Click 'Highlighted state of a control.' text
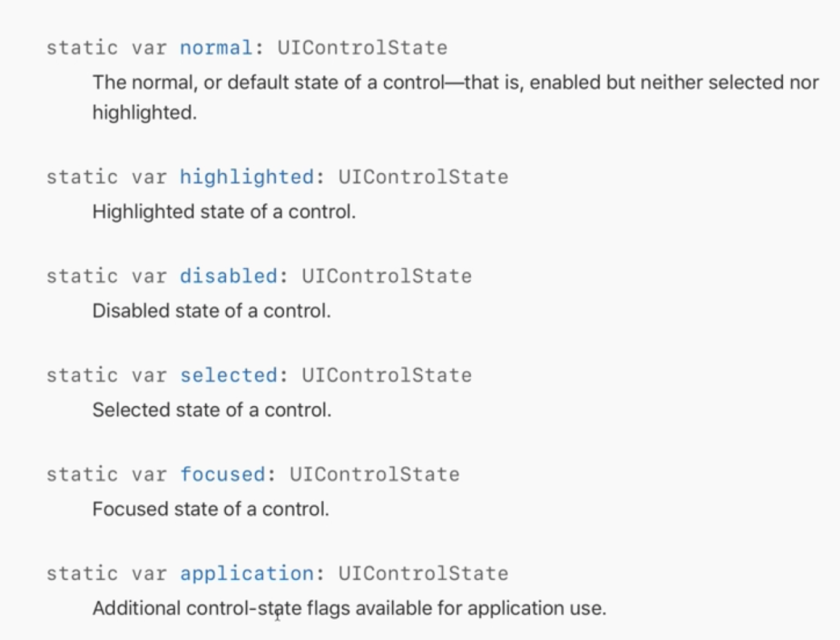This screenshot has height=640, width=840. (224, 211)
